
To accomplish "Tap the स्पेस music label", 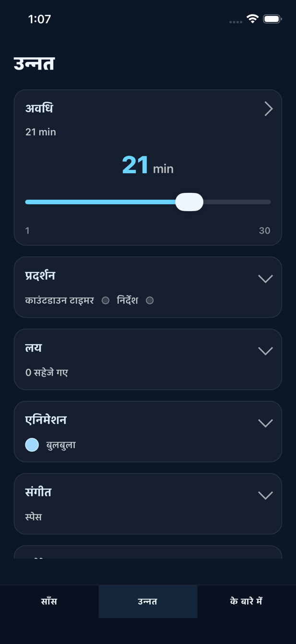I will point(34,517).
